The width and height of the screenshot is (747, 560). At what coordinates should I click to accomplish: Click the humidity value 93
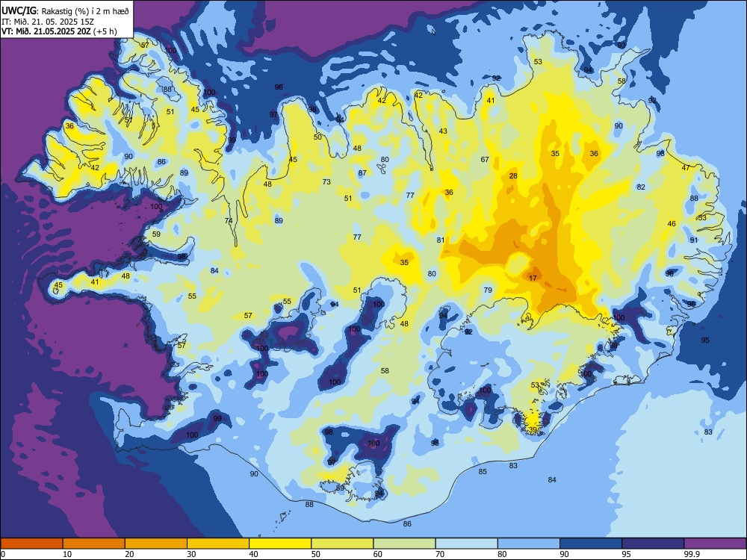(622, 46)
